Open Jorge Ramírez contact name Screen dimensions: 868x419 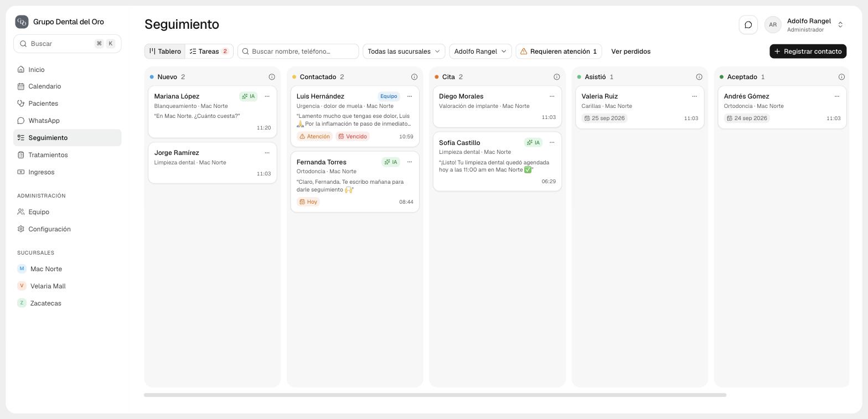(177, 153)
